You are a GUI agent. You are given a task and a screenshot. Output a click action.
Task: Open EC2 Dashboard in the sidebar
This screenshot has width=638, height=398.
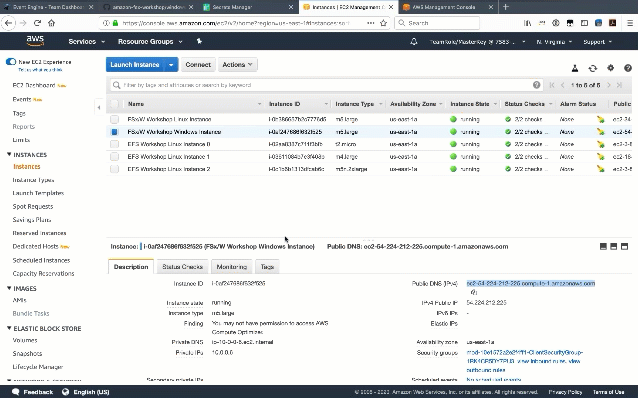34,85
